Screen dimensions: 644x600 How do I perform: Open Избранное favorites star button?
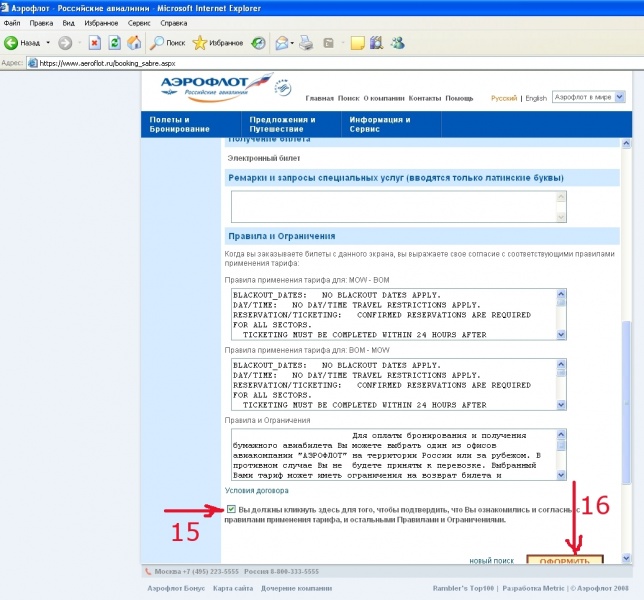tap(218, 43)
